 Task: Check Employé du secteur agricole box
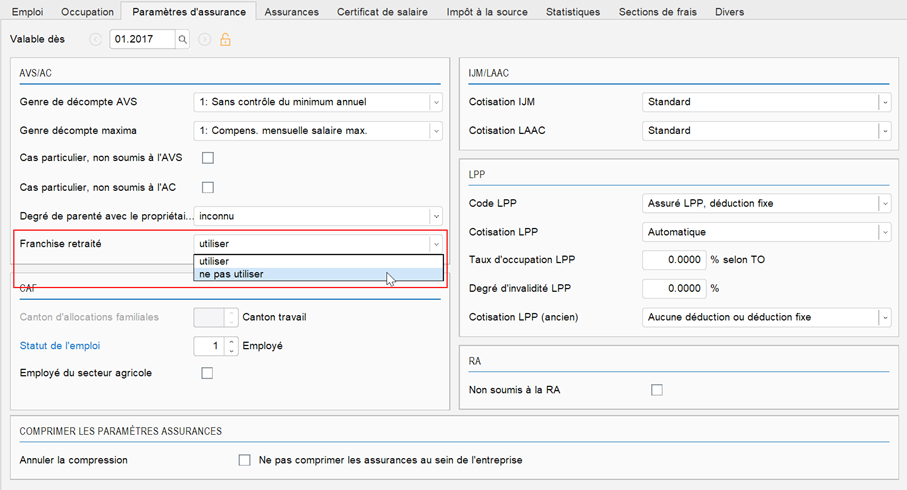click(207, 373)
